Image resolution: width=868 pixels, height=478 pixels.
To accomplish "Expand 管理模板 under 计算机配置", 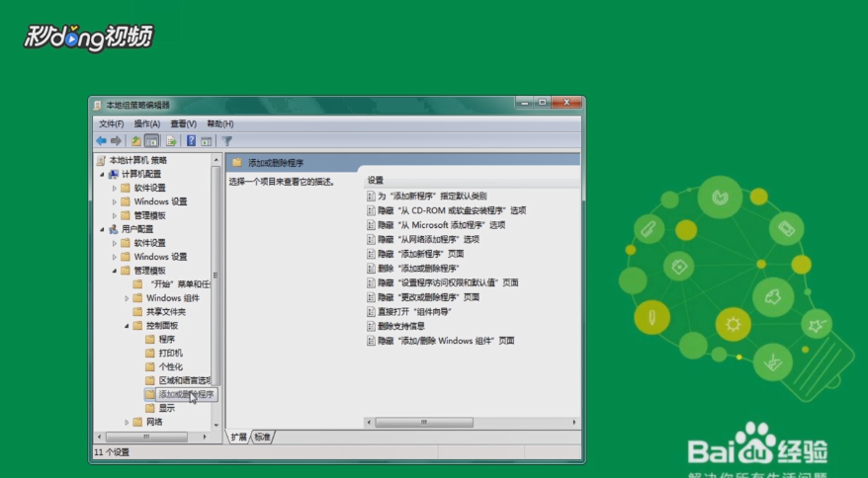I will pyautogui.click(x=115, y=215).
